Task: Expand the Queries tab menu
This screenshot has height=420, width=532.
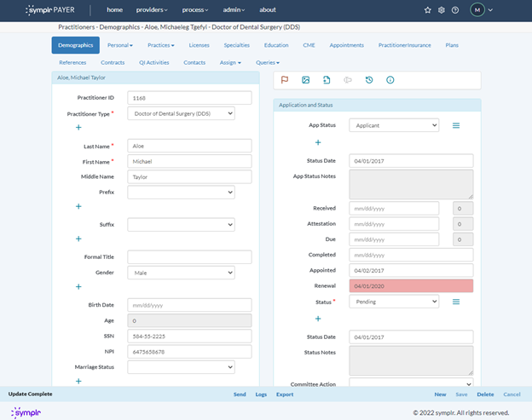Action: (x=268, y=62)
